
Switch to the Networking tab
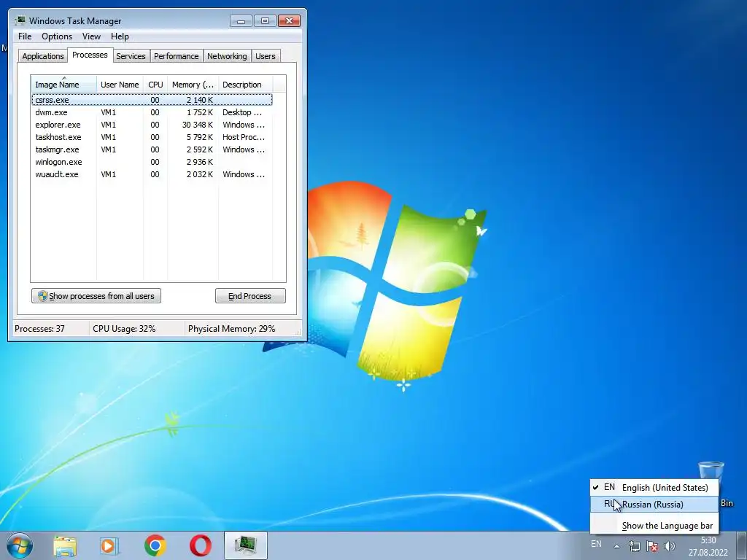227,56
